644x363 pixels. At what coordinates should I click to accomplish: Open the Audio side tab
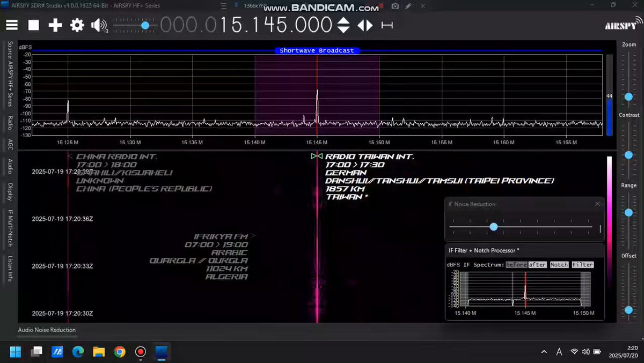point(10,166)
